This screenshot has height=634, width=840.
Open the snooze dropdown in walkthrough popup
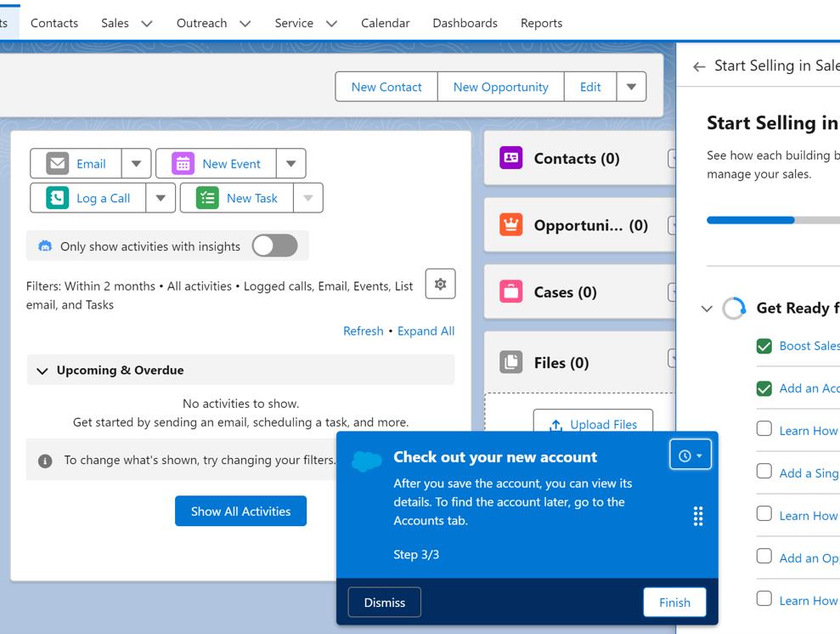click(690, 456)
